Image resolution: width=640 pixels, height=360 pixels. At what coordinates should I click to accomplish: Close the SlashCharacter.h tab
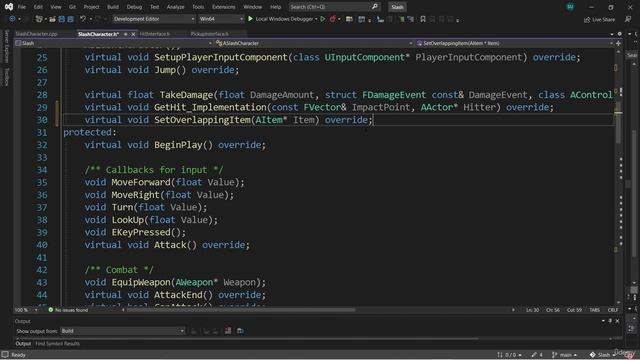(133, 34)
